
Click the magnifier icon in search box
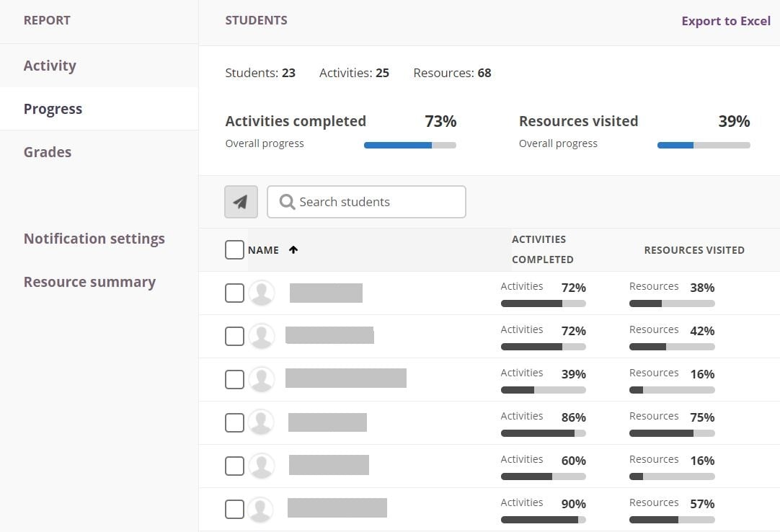pyautogui.click(x=287, y=202)
